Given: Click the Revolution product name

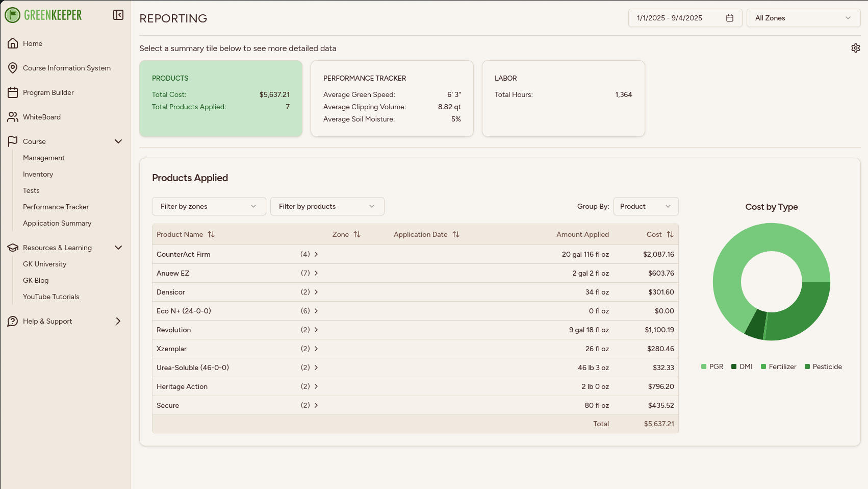Looking at the screenshot, I should coord(174,330).
